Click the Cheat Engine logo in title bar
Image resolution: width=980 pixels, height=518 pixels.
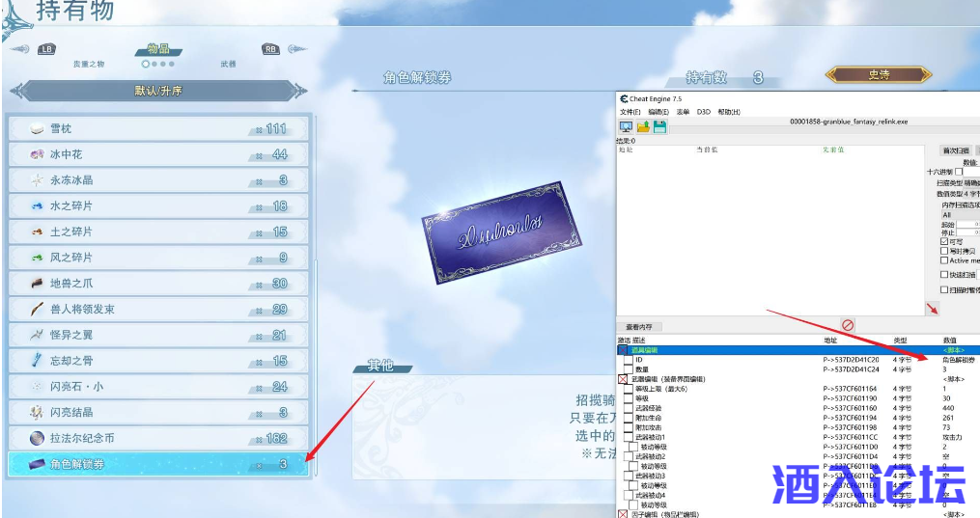624,98
